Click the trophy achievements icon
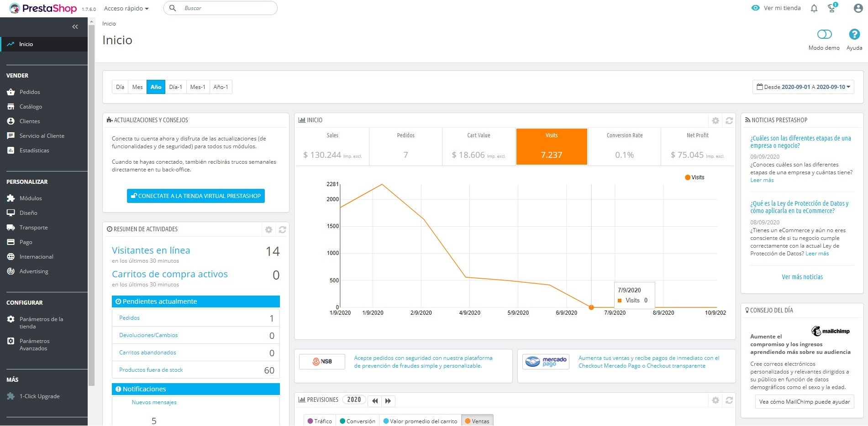Image resolution: width=868 pixels, height=426 pixels. [832, 8]
